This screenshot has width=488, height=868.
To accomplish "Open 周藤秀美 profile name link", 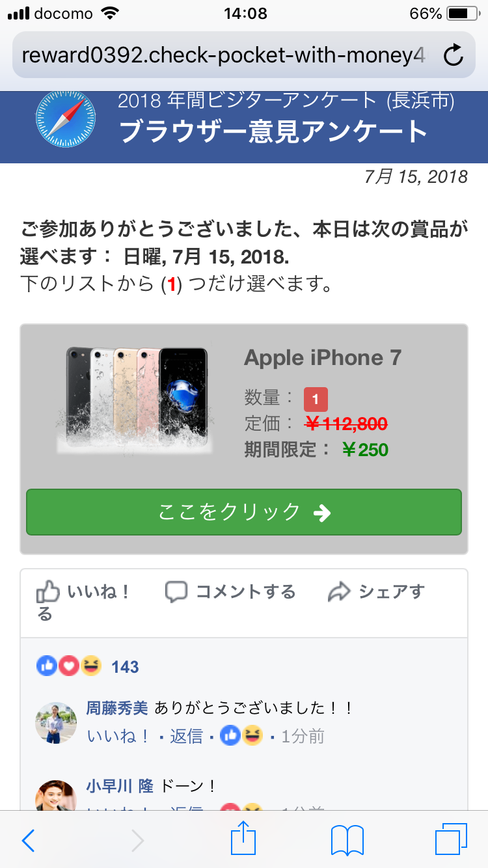I will (x=117, y=707).
